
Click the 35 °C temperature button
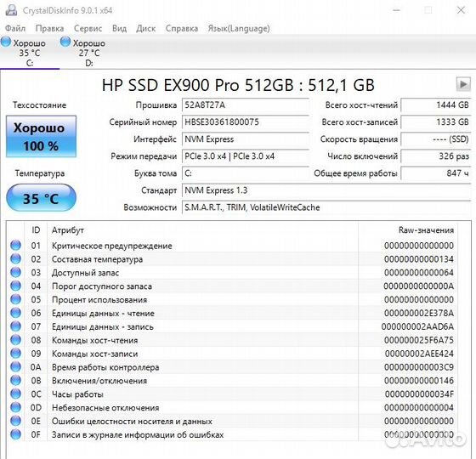41,198
